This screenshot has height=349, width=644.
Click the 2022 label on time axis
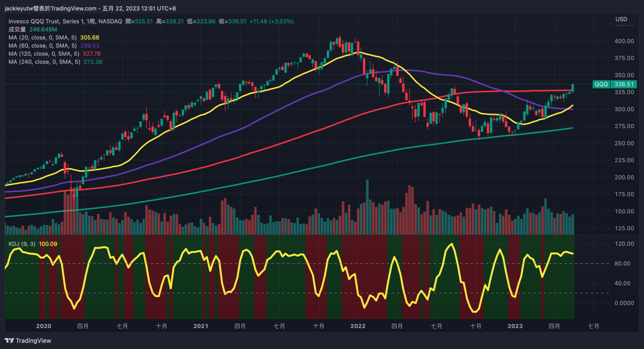click(358, 326)
